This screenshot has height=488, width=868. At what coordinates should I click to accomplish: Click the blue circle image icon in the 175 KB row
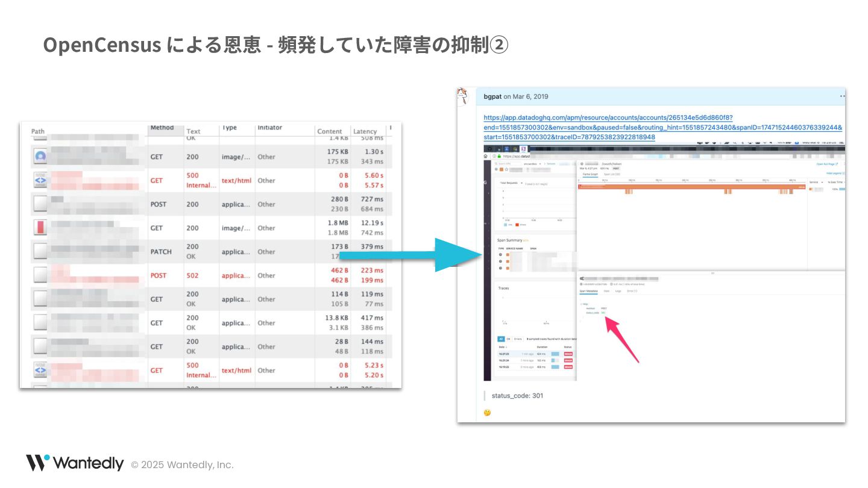click(40, 157)
